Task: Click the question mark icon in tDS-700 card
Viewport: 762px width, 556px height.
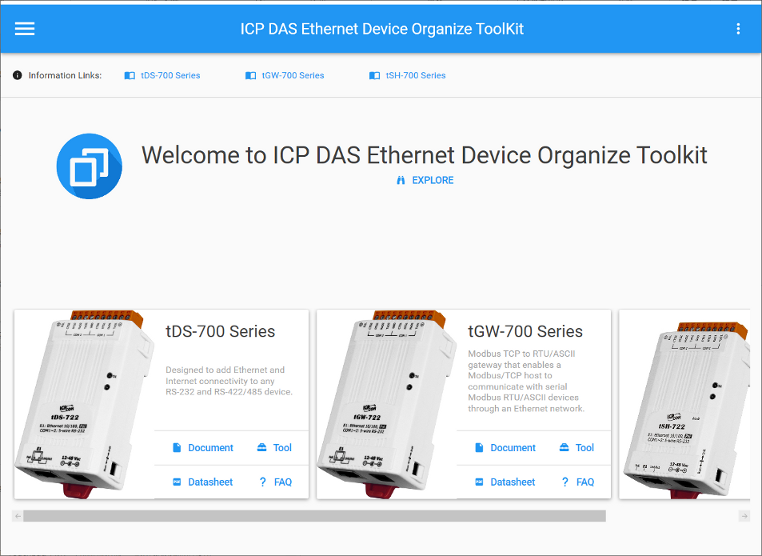Action: click(x=263, y=482)
